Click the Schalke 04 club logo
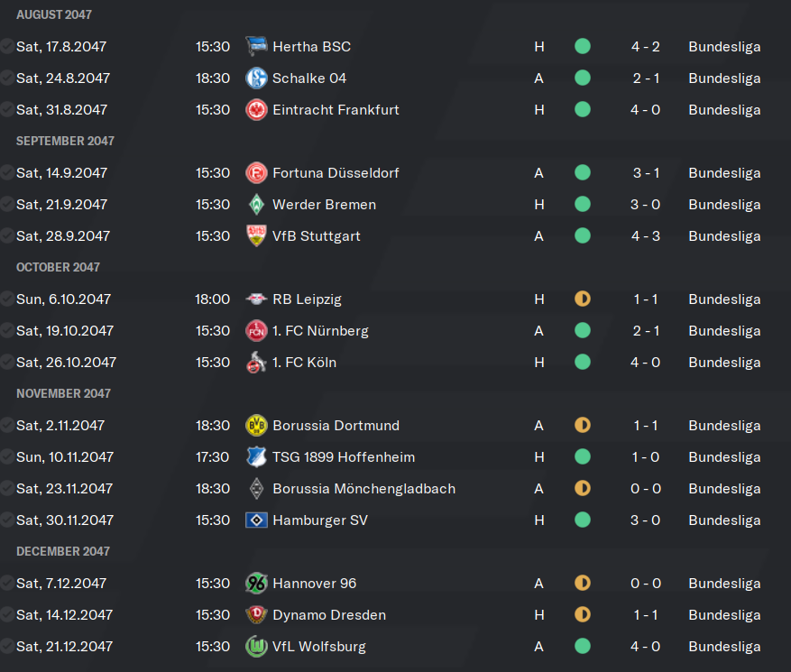This screenshot has height=672, width=791. tap(256, 78)
